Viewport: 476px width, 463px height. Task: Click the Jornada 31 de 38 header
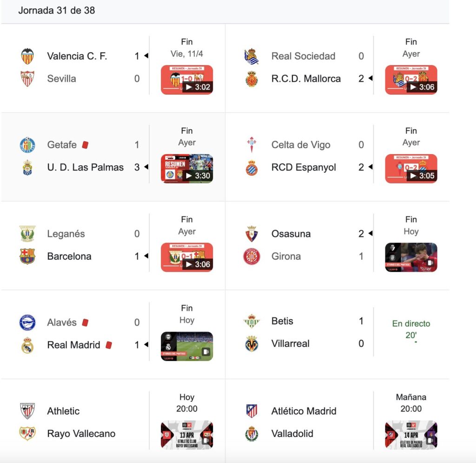56,10
